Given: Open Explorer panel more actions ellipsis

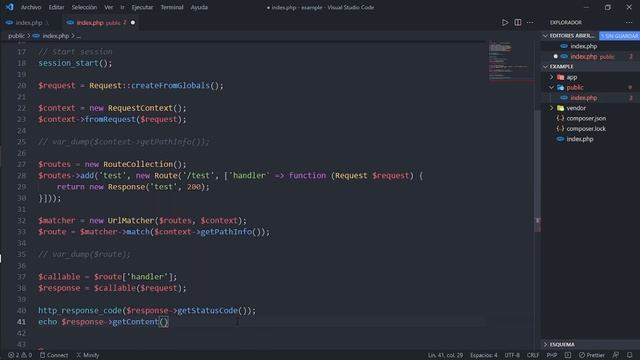Looking at the screenshot, I should click(x=629, y=22).
